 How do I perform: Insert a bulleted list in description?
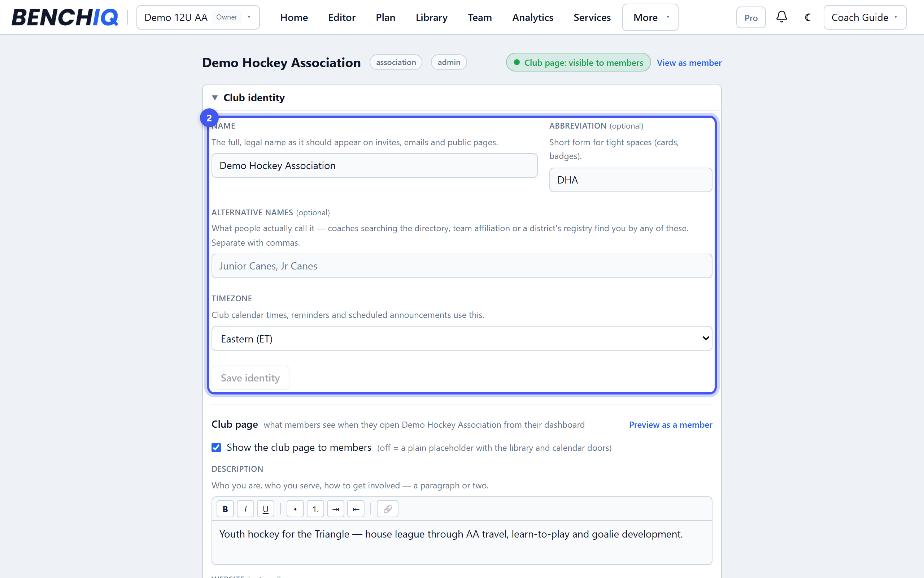tap(295, 509)
